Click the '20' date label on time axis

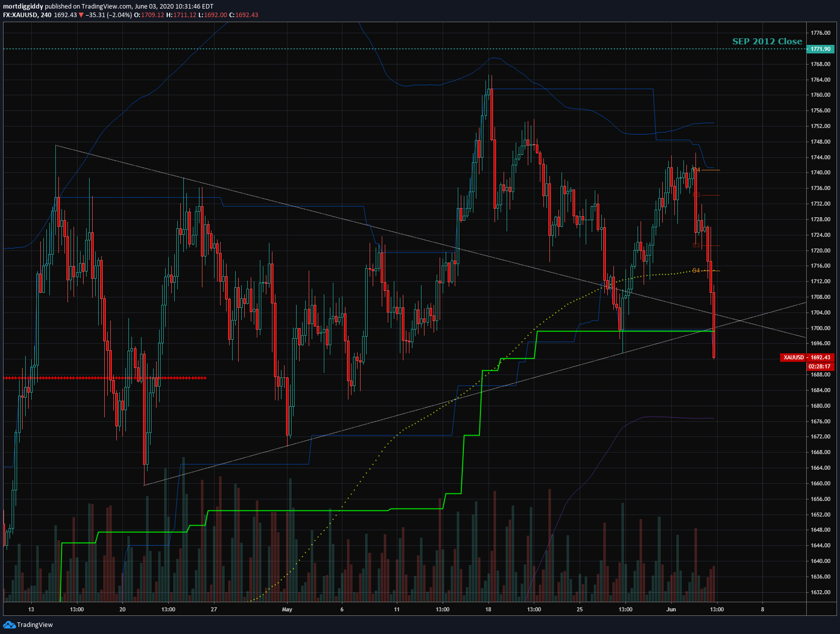coord(122,609)
